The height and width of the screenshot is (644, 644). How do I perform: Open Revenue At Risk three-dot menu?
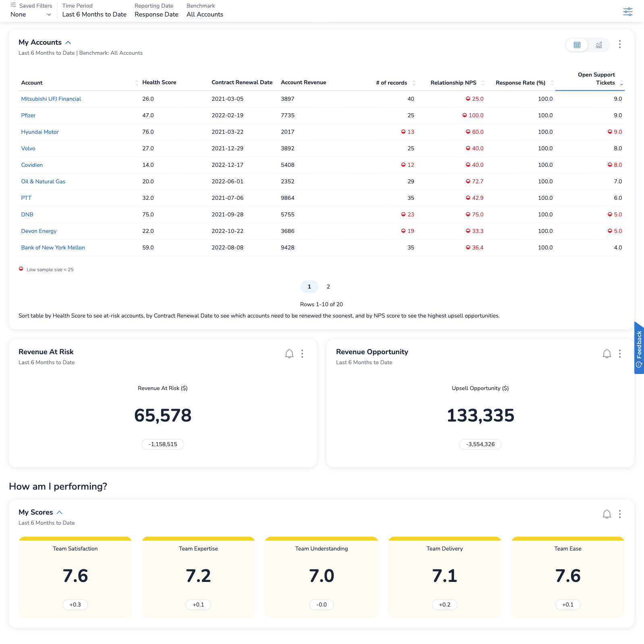[x=302, y=354]
